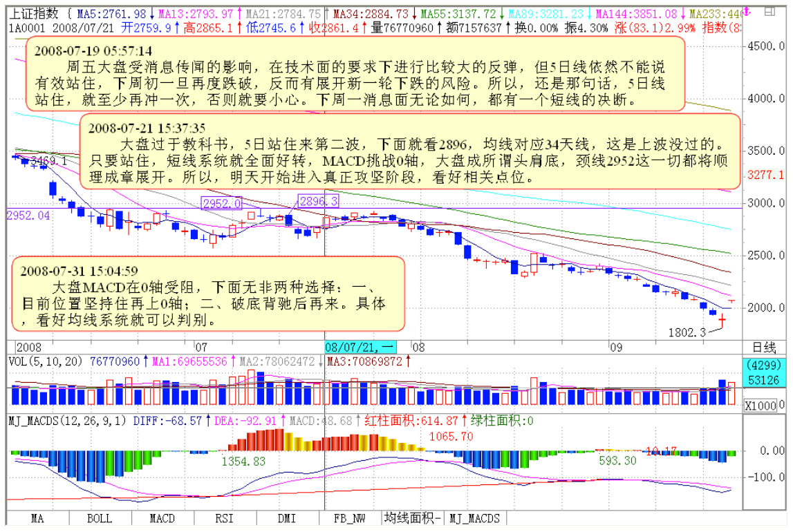793x532 pixels.
Task: Click the 3469.1 high price label
Action: pyautogui.click(x=48, y=161)
